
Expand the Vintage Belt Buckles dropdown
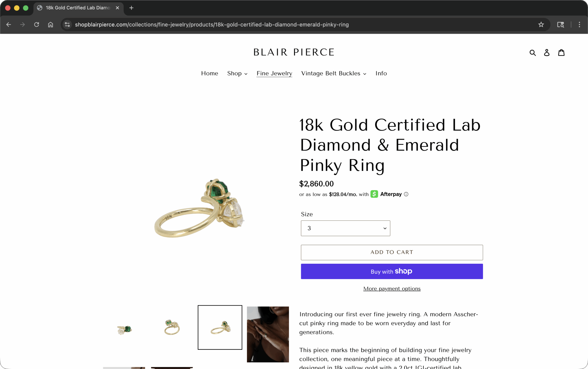[333, 74]
